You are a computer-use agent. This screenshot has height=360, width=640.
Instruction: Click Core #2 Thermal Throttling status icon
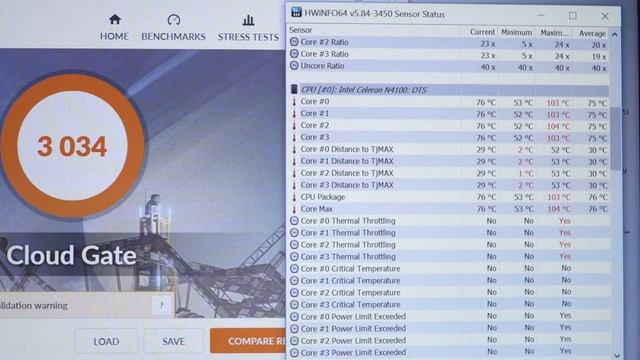coord(294,244)
